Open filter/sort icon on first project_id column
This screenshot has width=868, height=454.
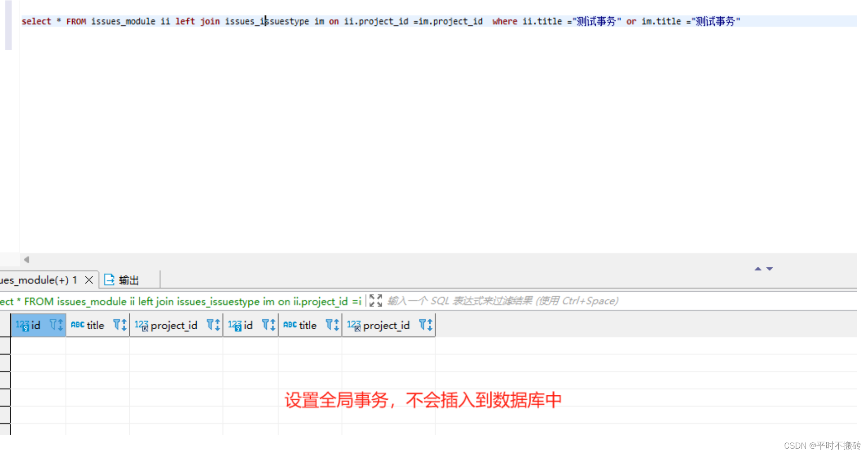coord(213,325)
